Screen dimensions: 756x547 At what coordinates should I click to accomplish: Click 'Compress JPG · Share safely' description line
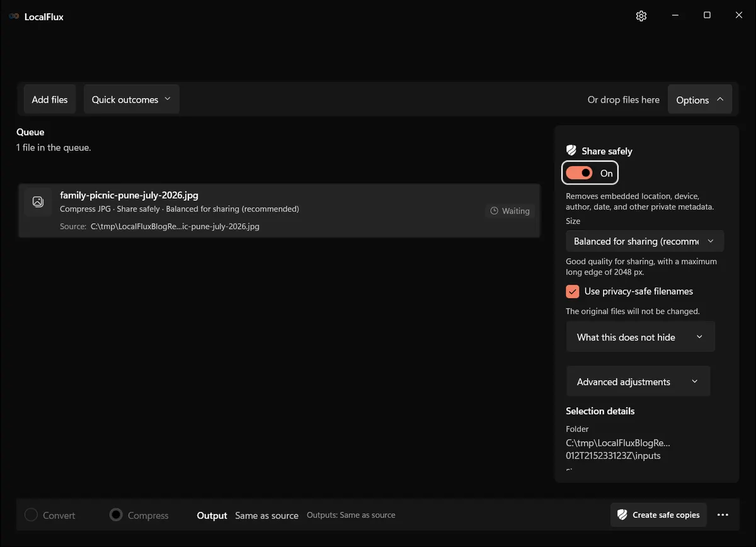[x=180, y=209]
